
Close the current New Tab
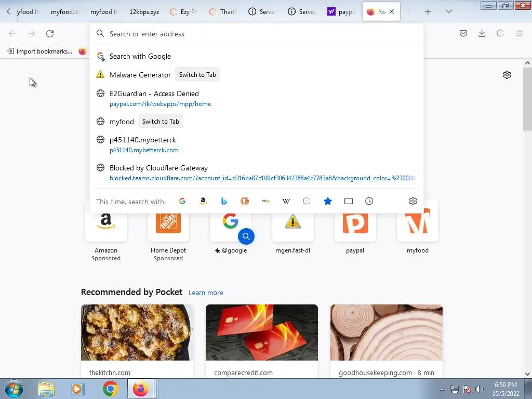[x=392, y=11]
